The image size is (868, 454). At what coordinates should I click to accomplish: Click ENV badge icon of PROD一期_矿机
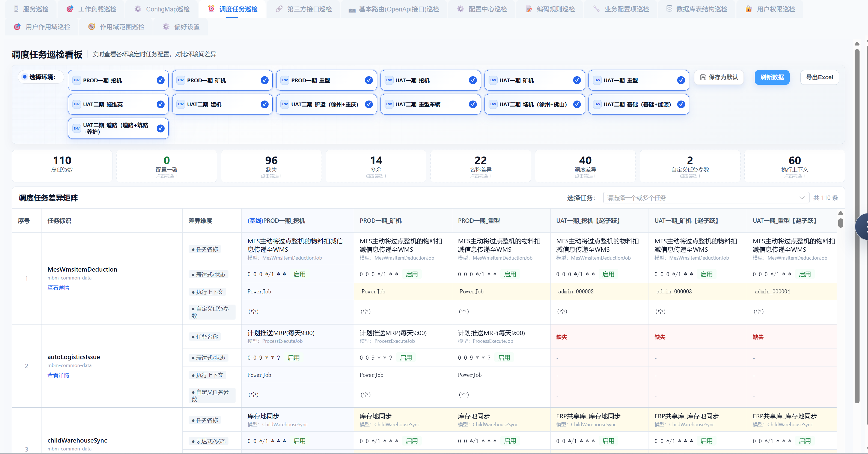point(181,80)
